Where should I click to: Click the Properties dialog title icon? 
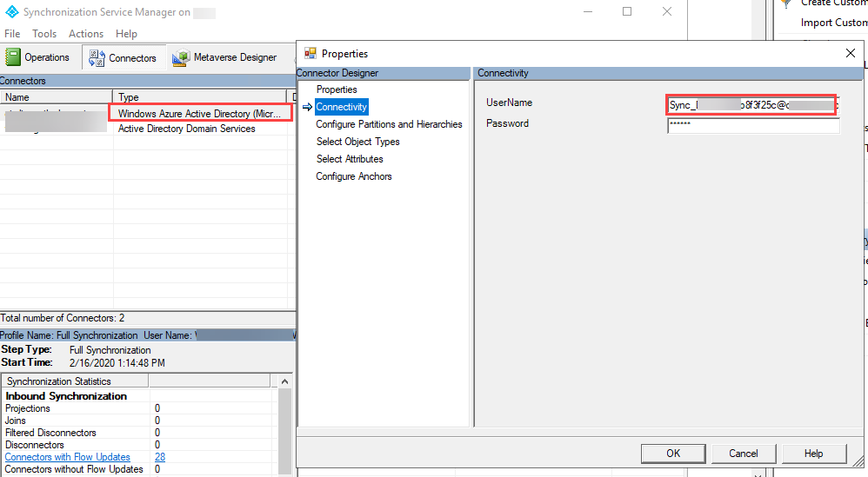[310, 53]
